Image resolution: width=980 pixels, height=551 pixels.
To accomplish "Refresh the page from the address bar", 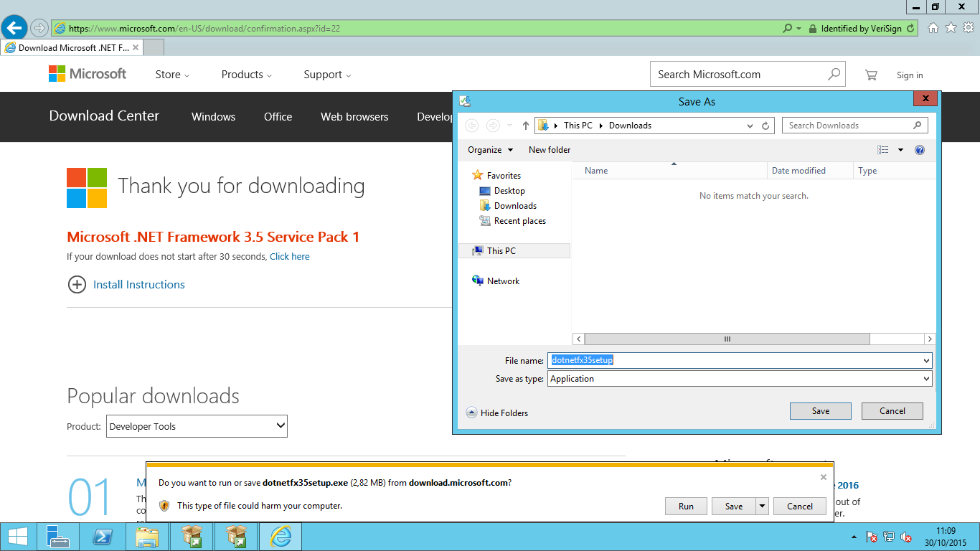I will pos(910,29).
